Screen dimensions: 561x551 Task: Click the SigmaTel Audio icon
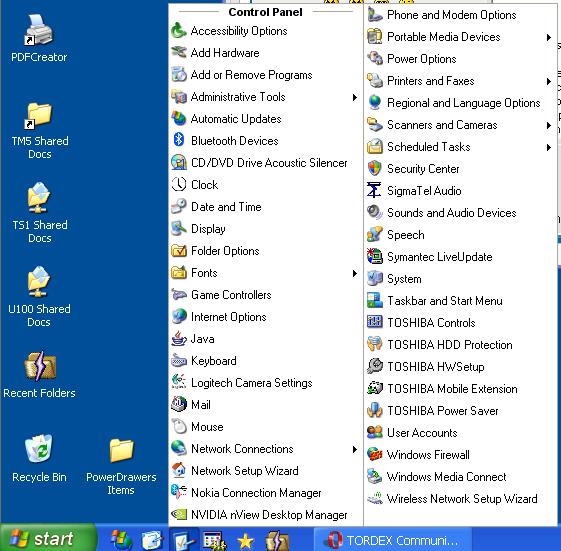point(374,190)
